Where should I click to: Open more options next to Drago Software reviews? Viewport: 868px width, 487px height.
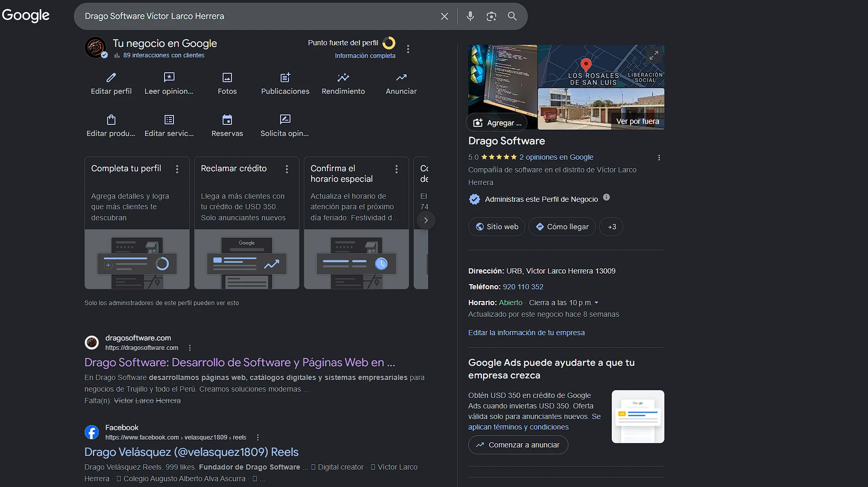[x=659, y=158]
